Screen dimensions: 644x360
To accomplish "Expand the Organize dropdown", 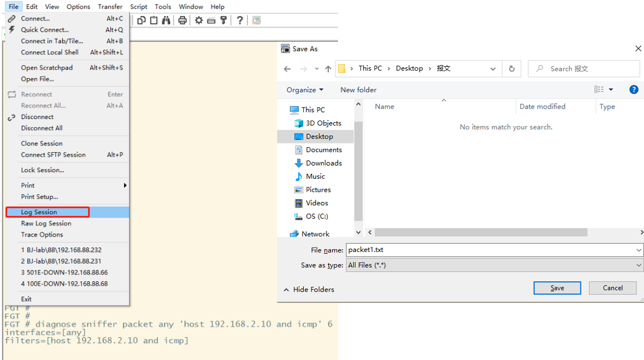I will click(305, 90).
